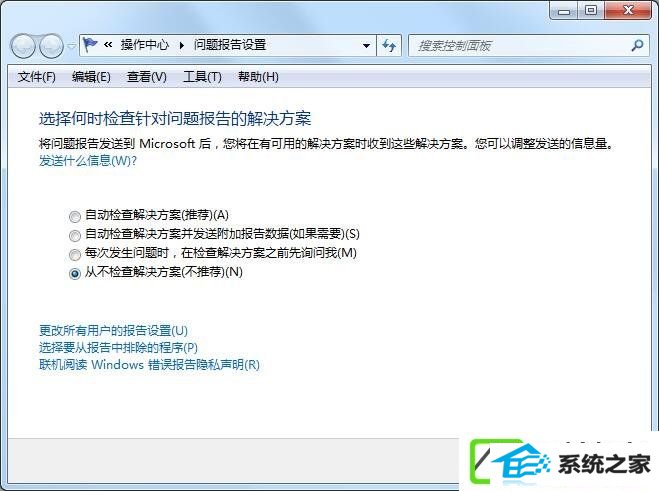Click the Forward navigation arrow button

pos(51,46)
